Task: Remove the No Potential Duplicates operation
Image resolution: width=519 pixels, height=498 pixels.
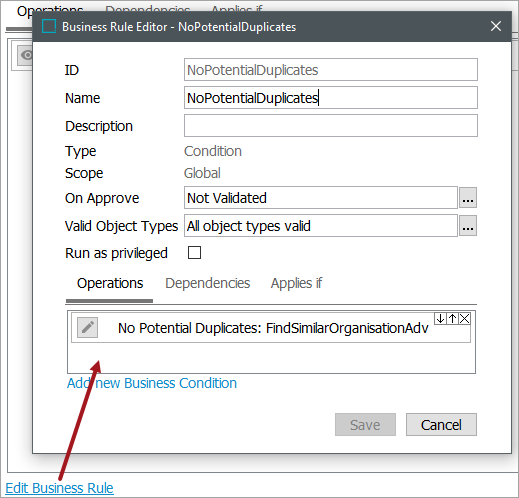Action: [464, 319]
